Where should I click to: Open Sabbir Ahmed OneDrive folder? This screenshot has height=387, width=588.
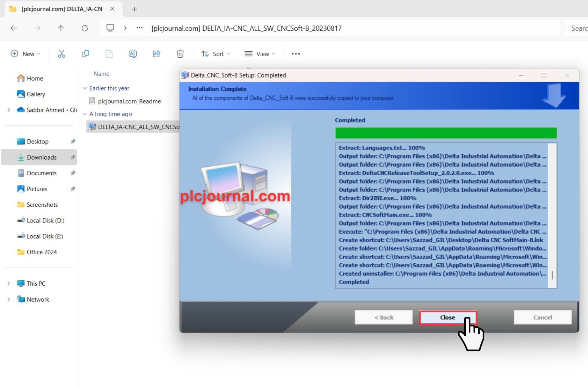tap(47, 110)
